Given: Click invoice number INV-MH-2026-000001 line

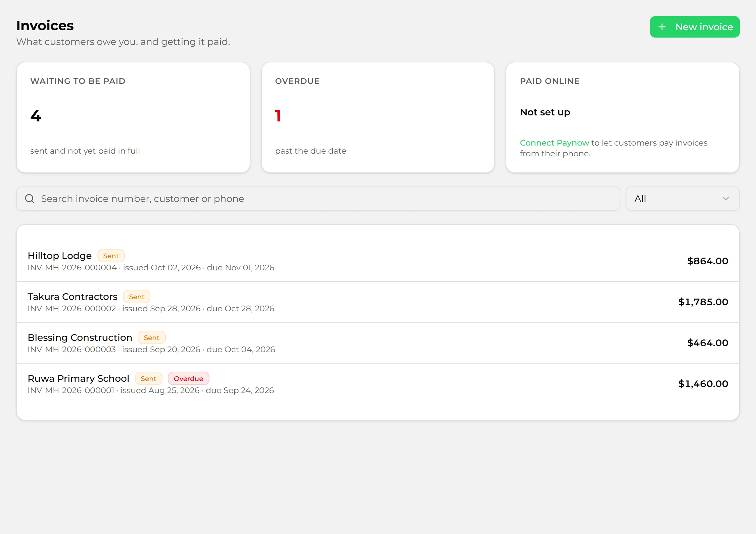Looking at the screenshot, I should tap(151, 390).
